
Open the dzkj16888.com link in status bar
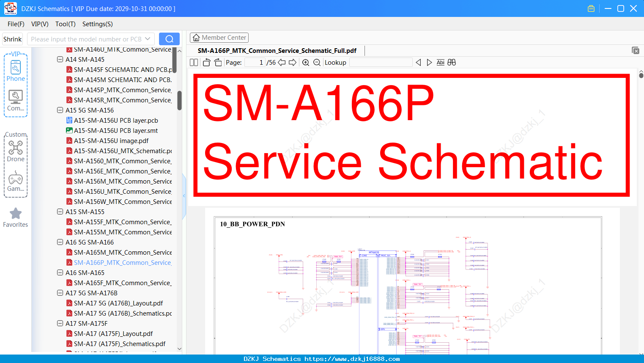[x=352, y=359]
